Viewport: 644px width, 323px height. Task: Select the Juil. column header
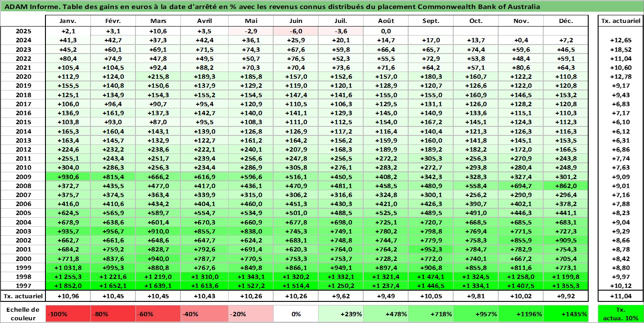click(341, 21)
